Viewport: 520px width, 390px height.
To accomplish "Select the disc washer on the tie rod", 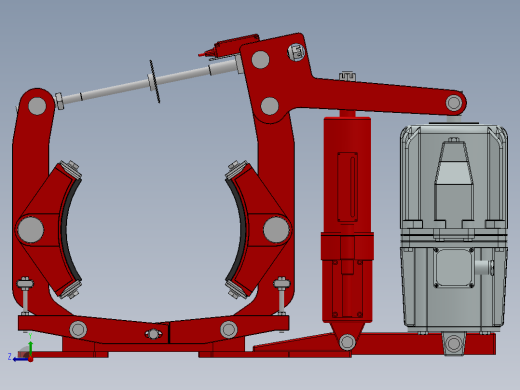I will click(x=155, y=81).
